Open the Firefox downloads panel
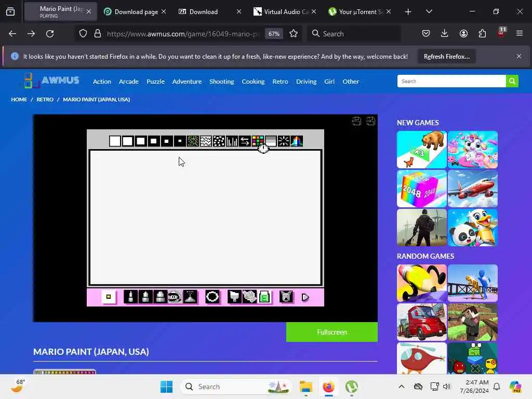This screenshot has height=399, width=532. pos(445,34)
